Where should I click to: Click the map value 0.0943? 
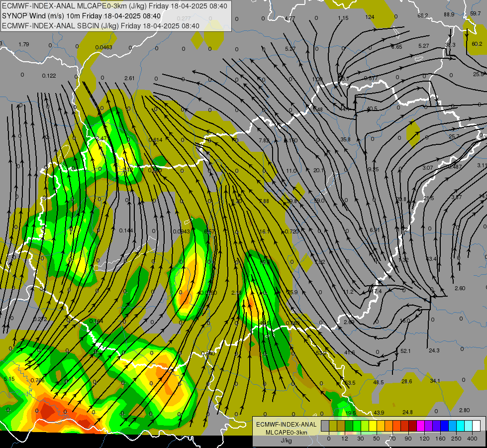182,231
